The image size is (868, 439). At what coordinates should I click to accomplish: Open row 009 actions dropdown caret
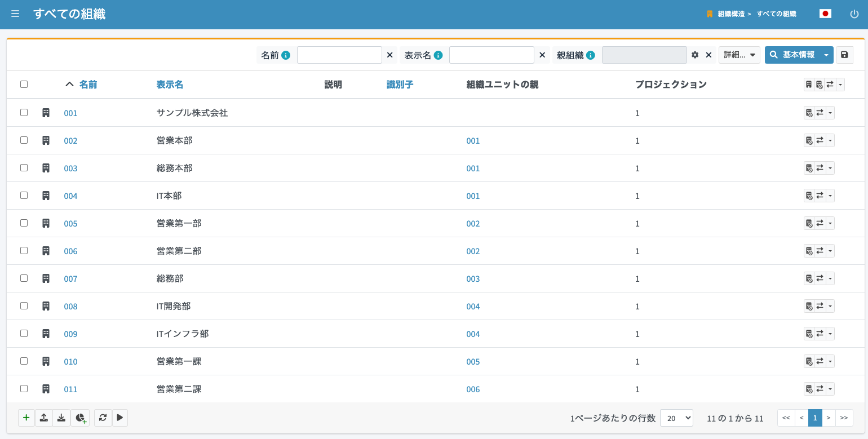pos(830,334)
